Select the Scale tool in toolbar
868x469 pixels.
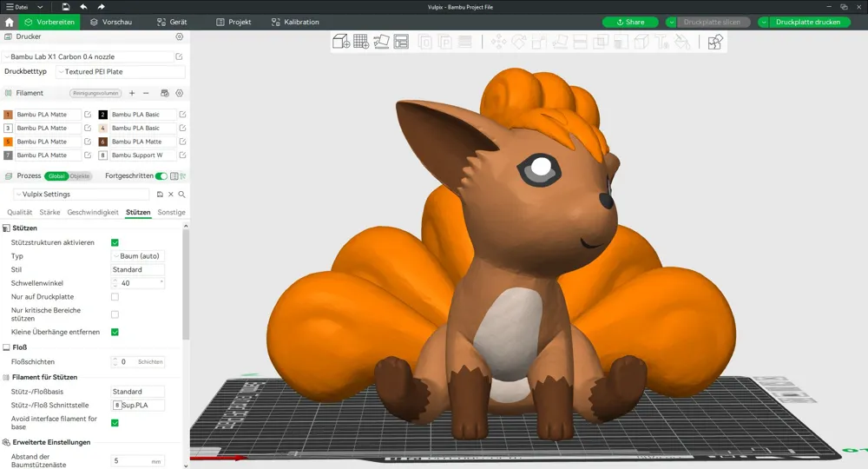(539, 42)
